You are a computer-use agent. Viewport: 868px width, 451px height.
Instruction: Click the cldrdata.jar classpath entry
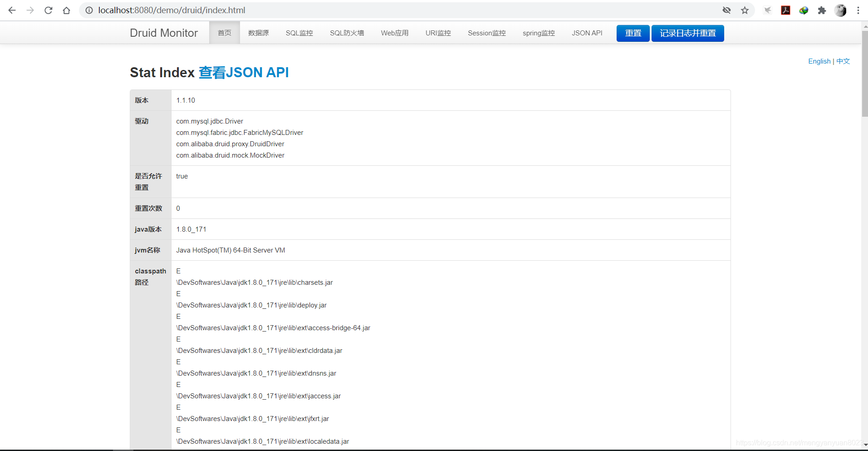[259, 351]
